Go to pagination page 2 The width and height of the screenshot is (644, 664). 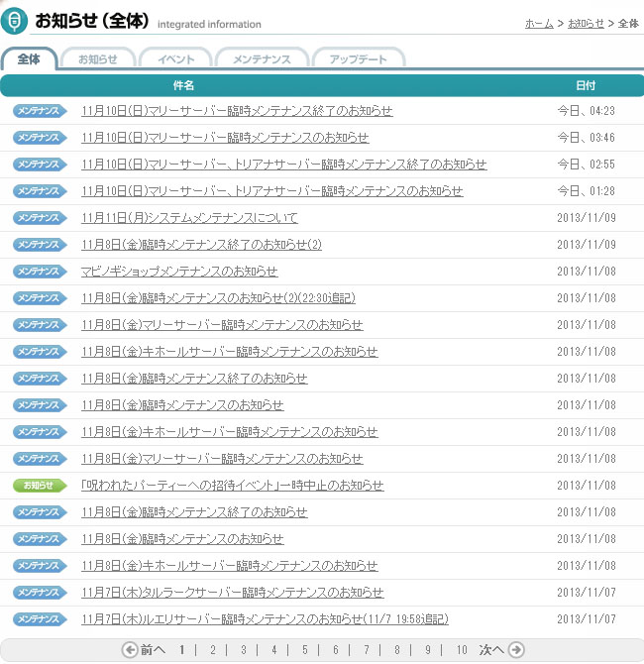click(213, 649)
